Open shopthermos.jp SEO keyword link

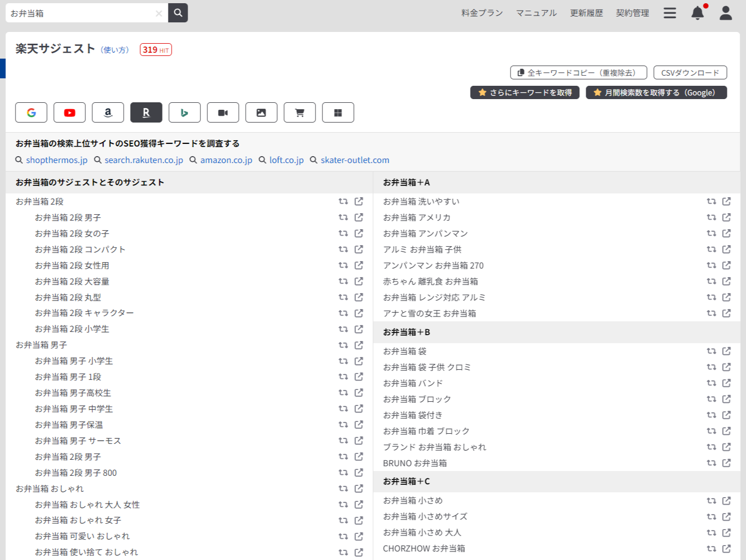[x=56, y=160]
